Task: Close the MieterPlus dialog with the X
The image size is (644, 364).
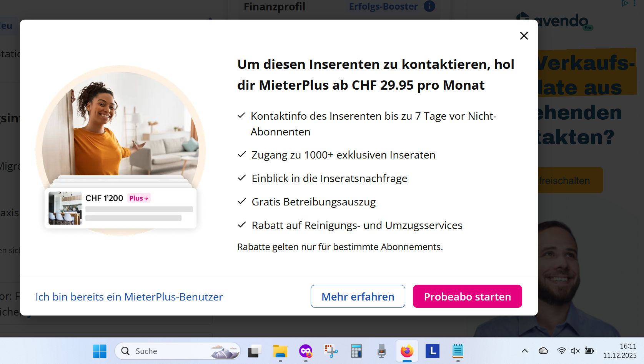Action: pos(524,36)
